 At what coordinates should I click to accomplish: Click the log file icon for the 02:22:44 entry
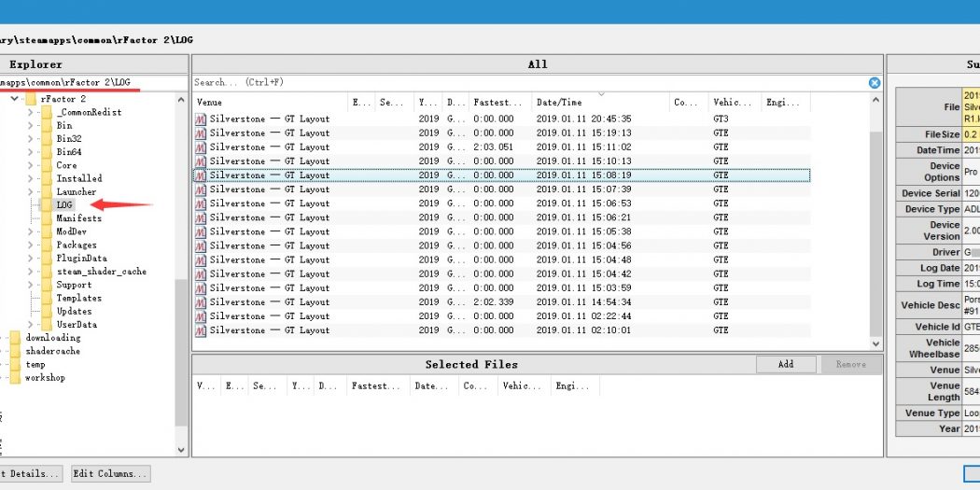point(200,316)
